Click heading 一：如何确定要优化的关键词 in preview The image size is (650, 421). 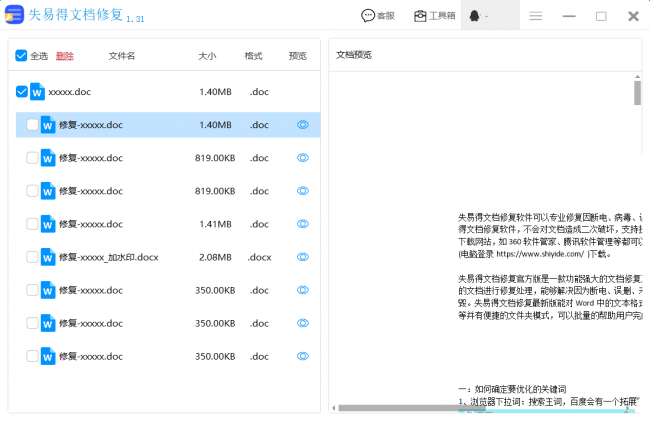click(512, 389)
